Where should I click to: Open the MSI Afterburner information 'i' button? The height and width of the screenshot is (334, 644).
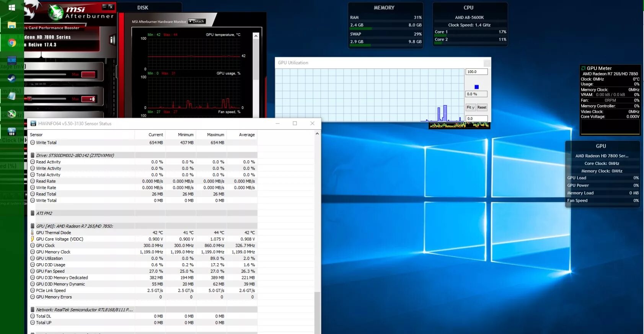[x=112, y=40]
